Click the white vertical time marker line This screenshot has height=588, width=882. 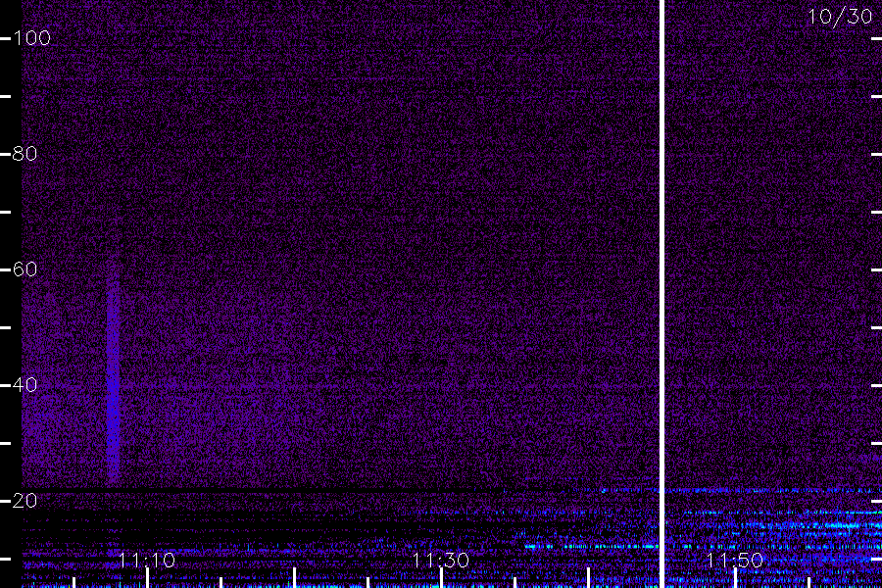(x=662, y=294)
